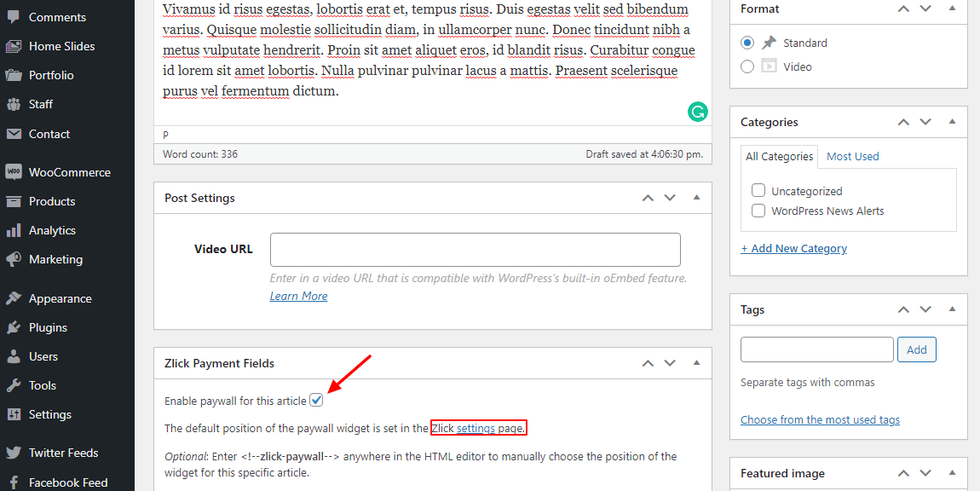
Task: Open WooCommerce from the sidebar icon
Action: [x=14, y=172]
